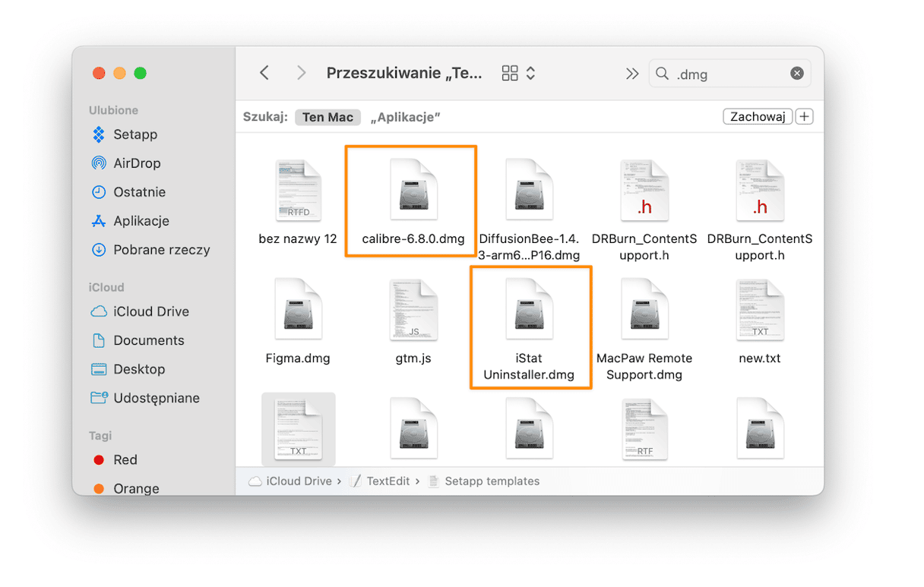The width and height of the screenshot is (924, 587).
Task: Open Documents in the sidebar
Action: [138, 340]
